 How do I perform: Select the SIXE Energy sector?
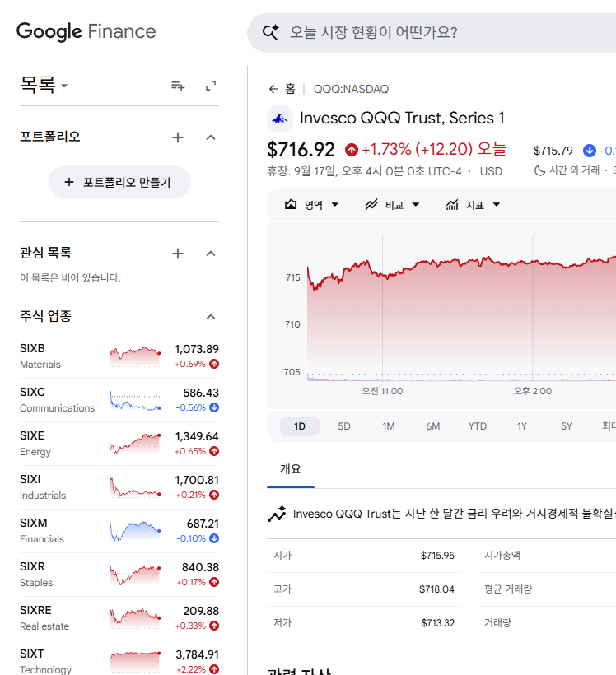tap(119, 444)
